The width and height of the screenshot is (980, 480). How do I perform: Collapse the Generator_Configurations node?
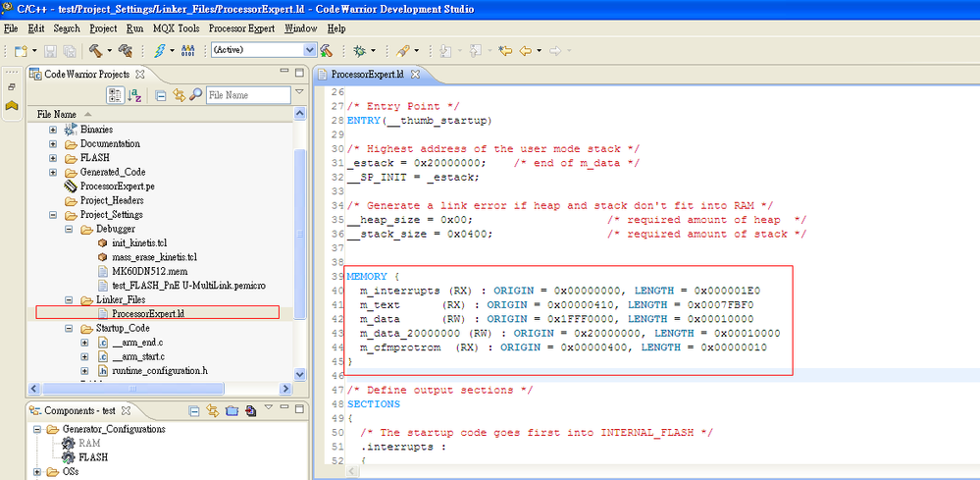coord(37,429)
